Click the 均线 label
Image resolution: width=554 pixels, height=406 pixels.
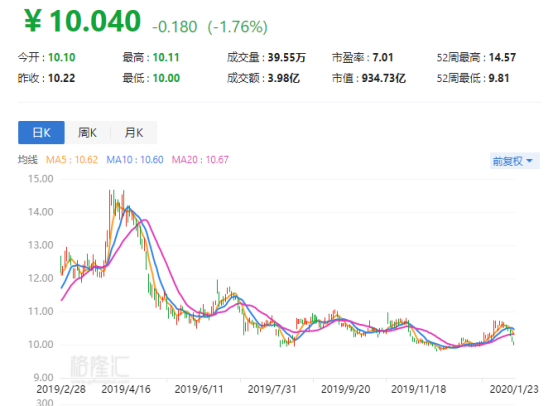(x=28, y=160)
